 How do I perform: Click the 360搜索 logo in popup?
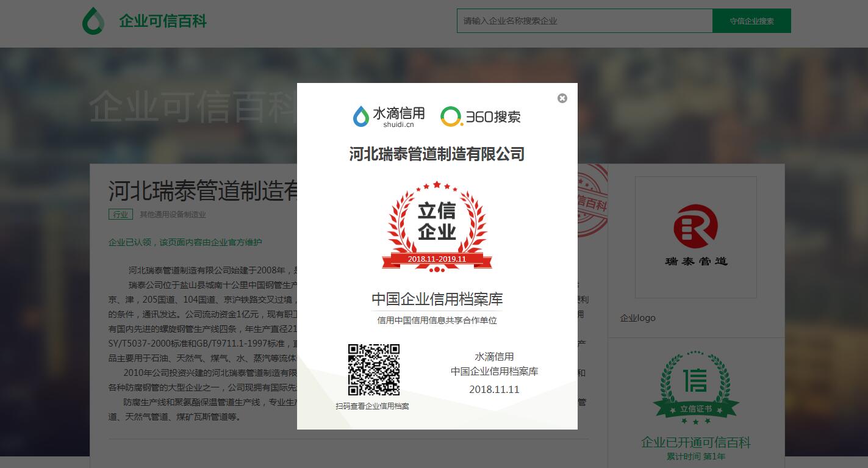click(x=481, y=117)
